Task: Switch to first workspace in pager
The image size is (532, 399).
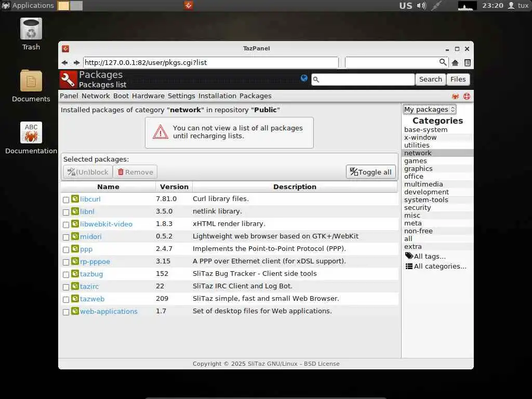Action: (x=63, y=5)
